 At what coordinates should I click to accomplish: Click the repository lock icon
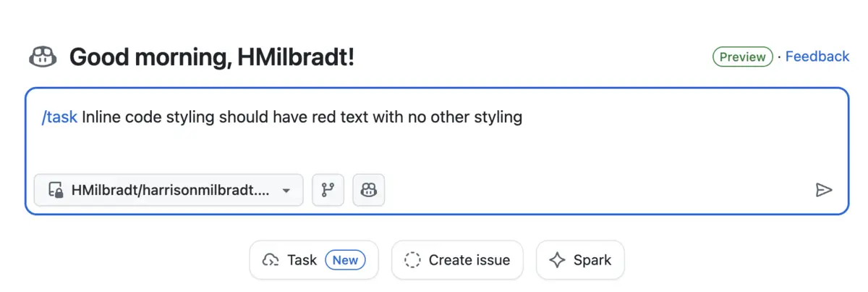[x=56, y=191]
